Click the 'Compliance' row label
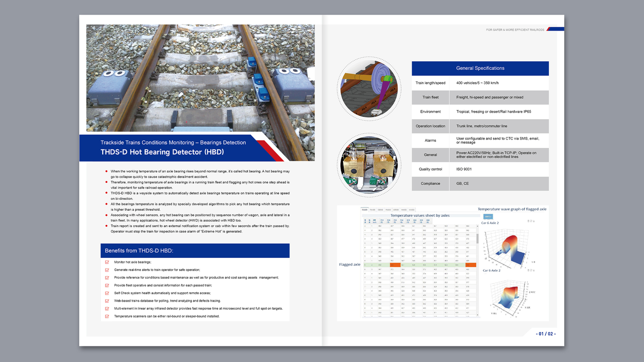This screenshot has height=362, width=644. tap(430, 184)
